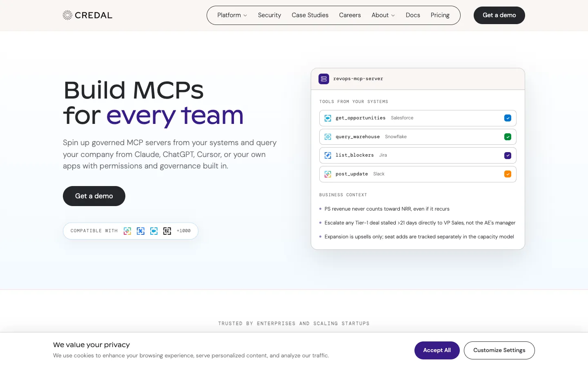Screen dimensions: 588x368
Task: Click the Expansion is upsells only line
Action: pyautogui.click(x=419, y=237)
